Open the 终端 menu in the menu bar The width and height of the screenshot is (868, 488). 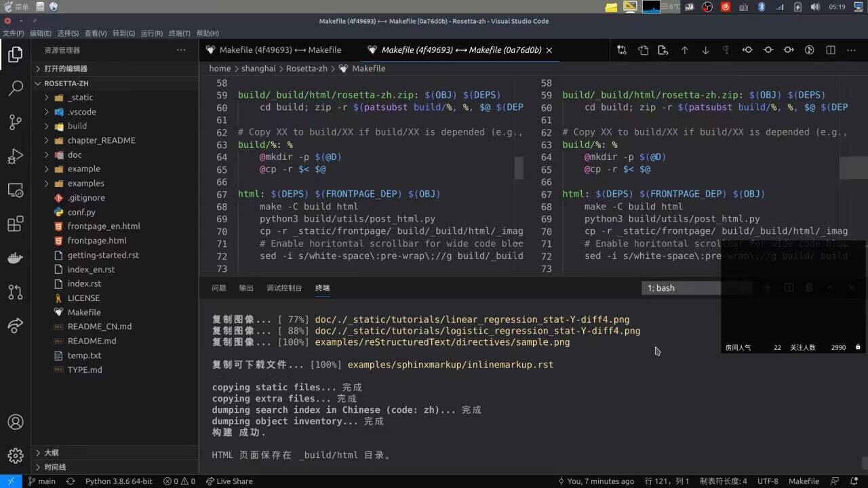coord(180,33)
